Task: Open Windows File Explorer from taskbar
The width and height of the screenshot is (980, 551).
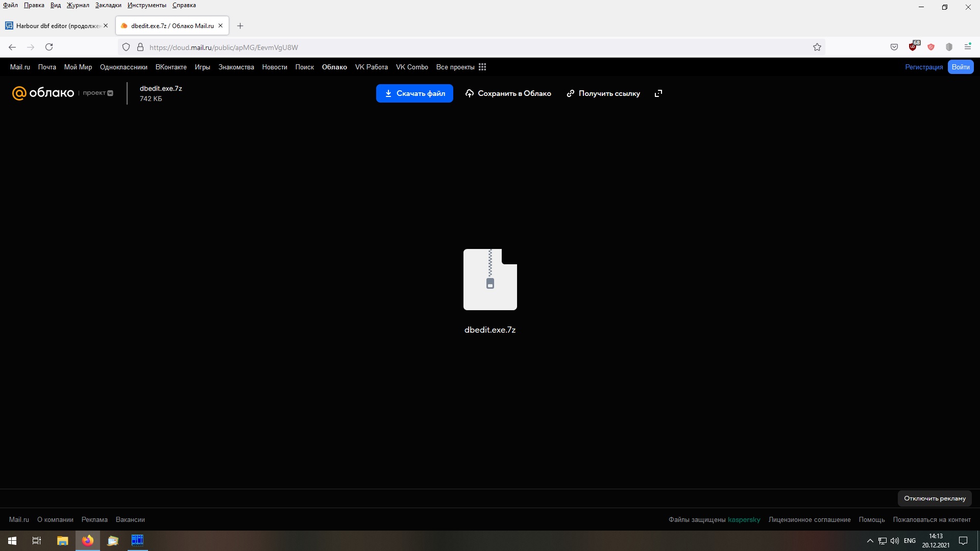Action: pos(62,541)
